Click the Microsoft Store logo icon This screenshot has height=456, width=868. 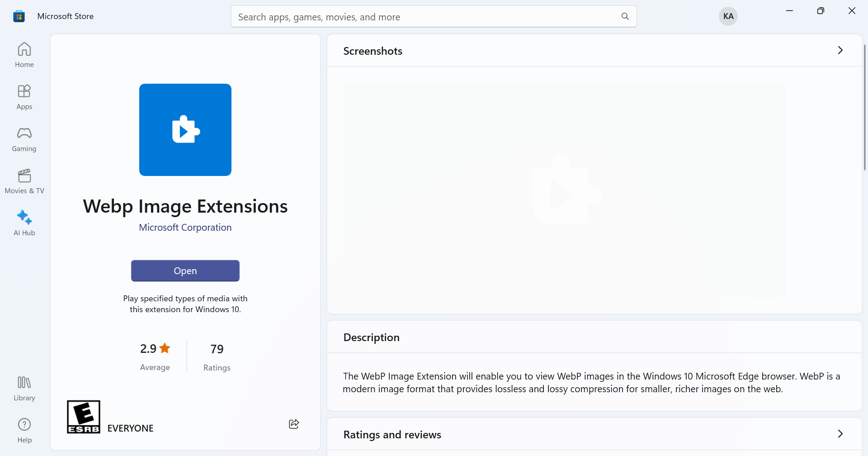[19, 16]
